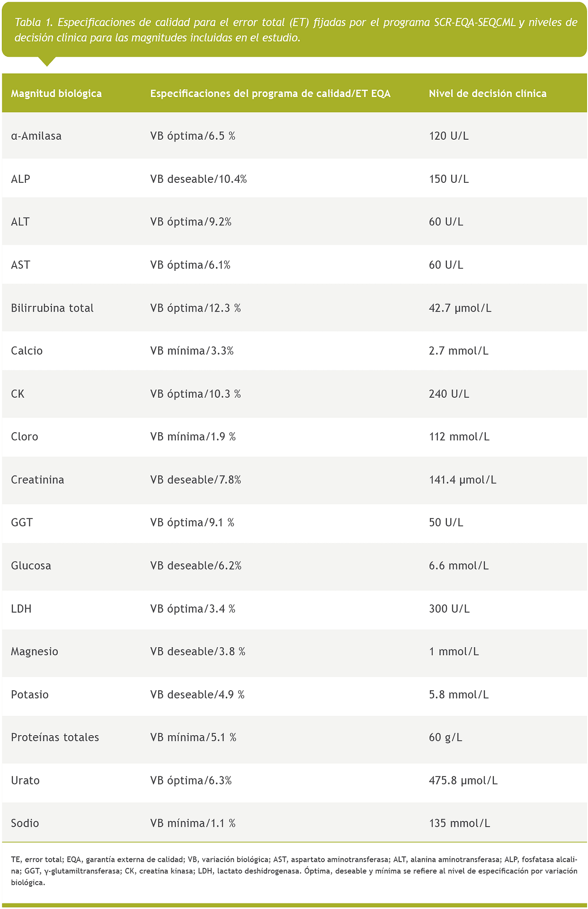The image size is (588, 909).
Task: Click the 'VB deseable/10.4%' cell for ALP
Action: 198,179
